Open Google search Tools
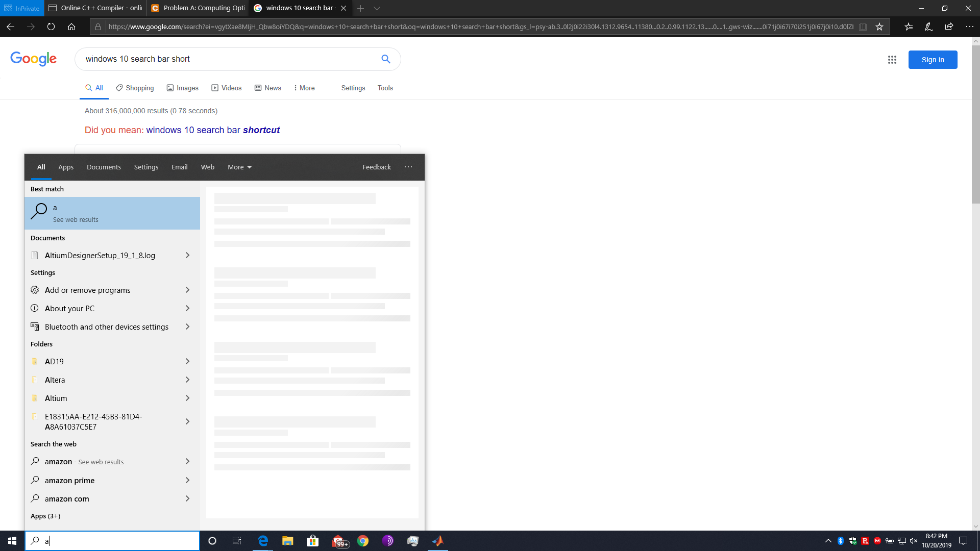This screenshot has width=980, height=551. (385, 88)
